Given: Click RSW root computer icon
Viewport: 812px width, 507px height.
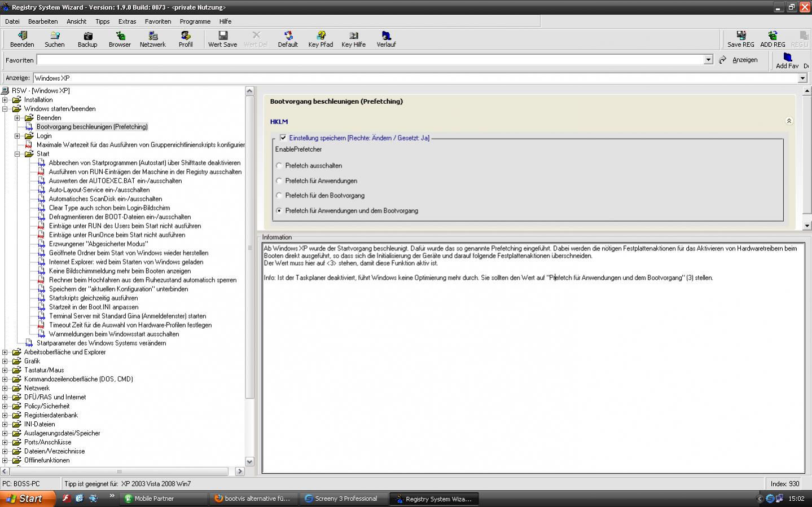Looking at the screenshot, I should coord(6,91).
